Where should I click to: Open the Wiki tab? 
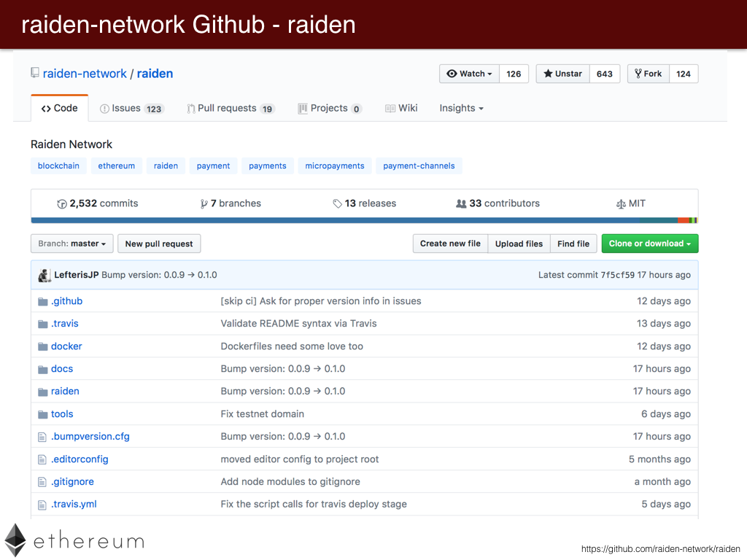coord(401,109)
